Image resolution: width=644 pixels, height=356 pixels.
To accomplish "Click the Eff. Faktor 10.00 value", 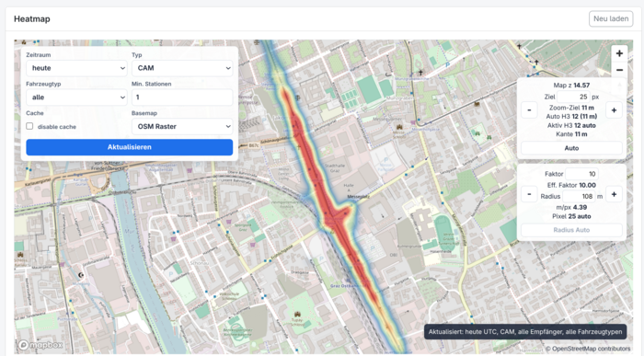I will (571, 185).
